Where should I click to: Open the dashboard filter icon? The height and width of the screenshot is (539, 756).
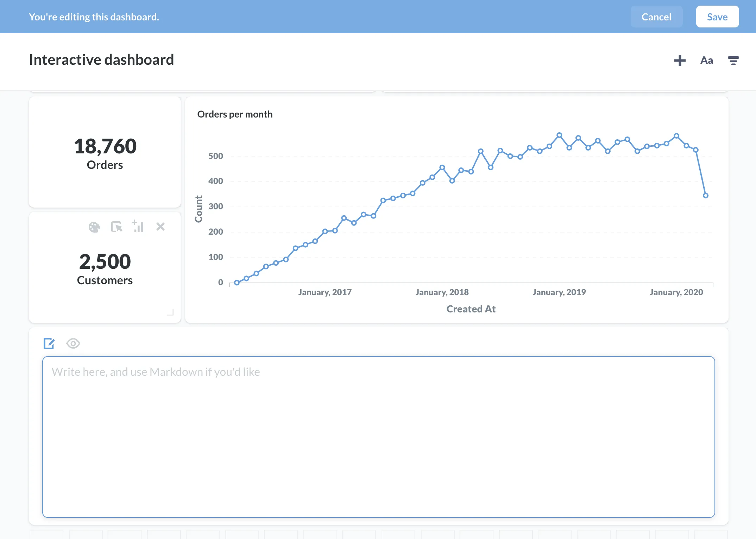733,61
